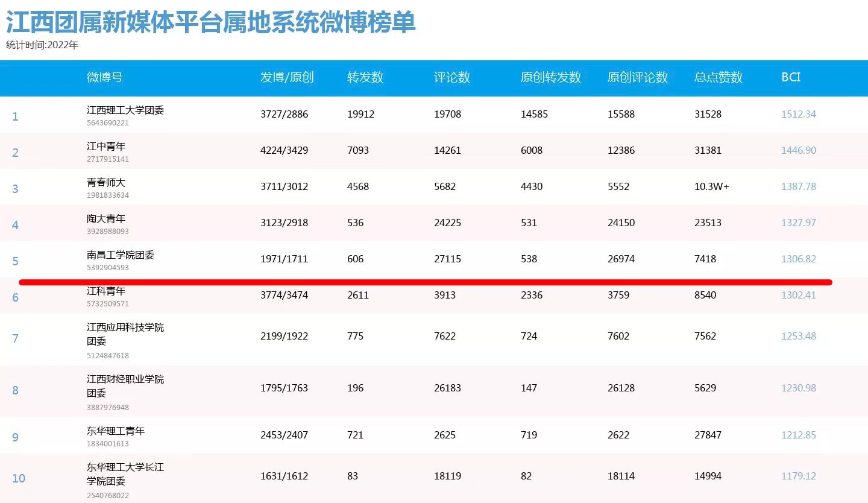Click the post count 4224/3429
This screenshot has width=868, height=503.
pyautogui.click(x=284, y=150)
